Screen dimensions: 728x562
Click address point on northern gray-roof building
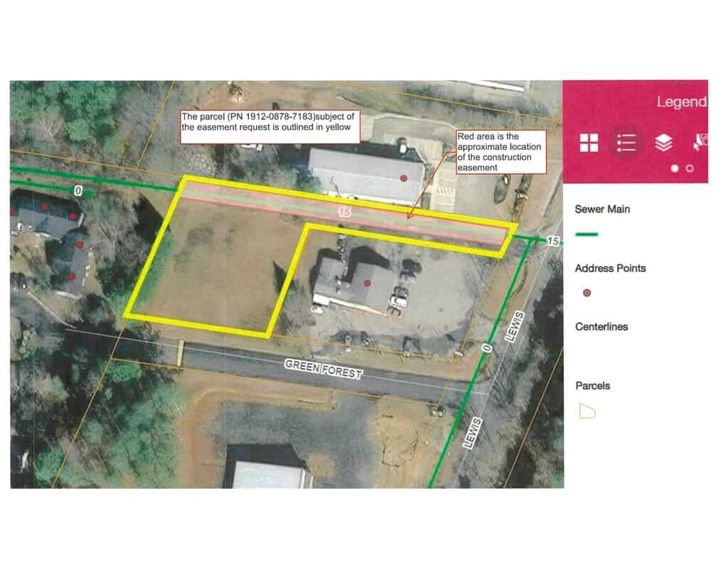point(403,178)
